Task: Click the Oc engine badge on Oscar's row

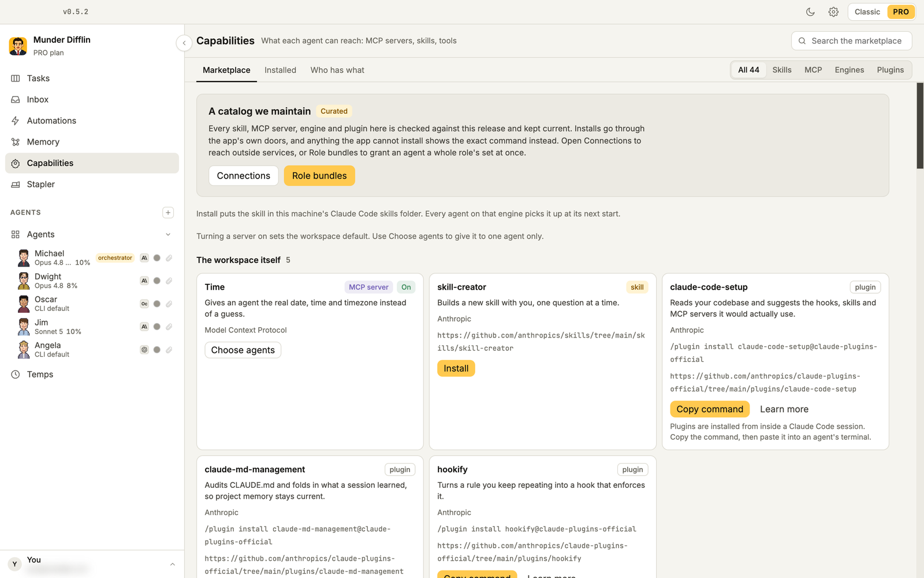Action: click(x=144, y=304)
